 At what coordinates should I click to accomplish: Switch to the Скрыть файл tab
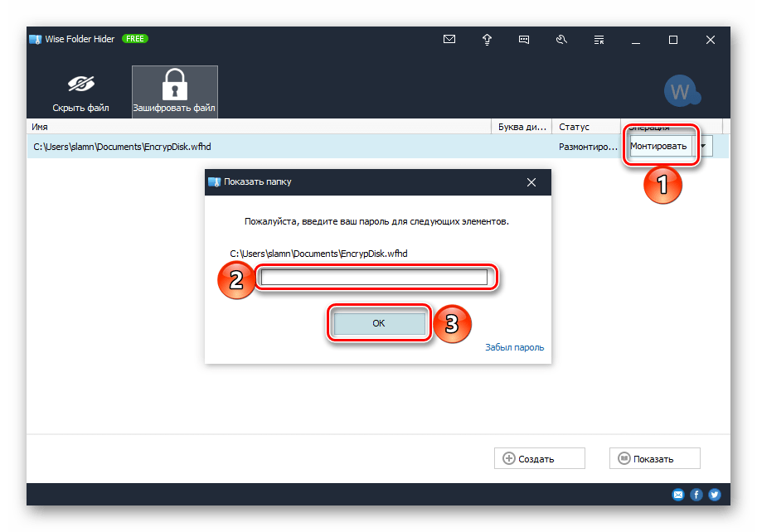pyautogui.click(x=81, y=92)
